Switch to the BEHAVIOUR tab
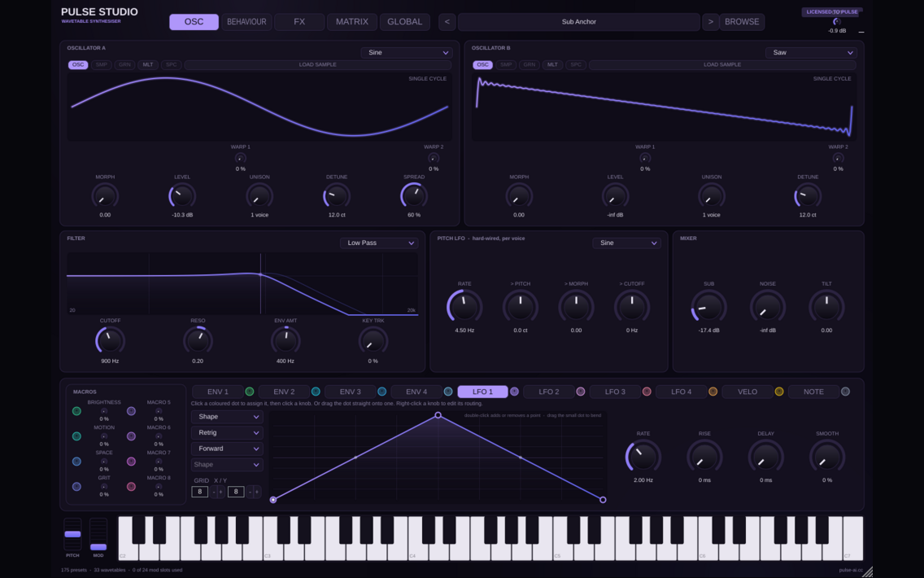This screenshot has width=924, height=578. [x=246, y=22]
